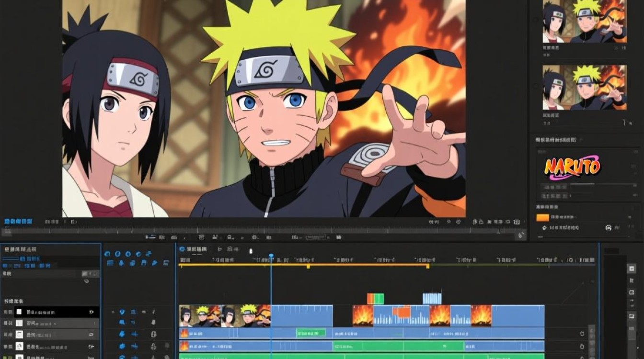Click the NARUTO logo title preview
This screenshot has width=644, height=359.
572,167
